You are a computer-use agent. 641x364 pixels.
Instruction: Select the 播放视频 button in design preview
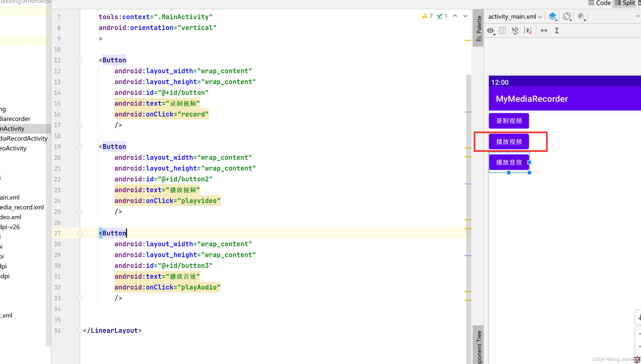509,142
